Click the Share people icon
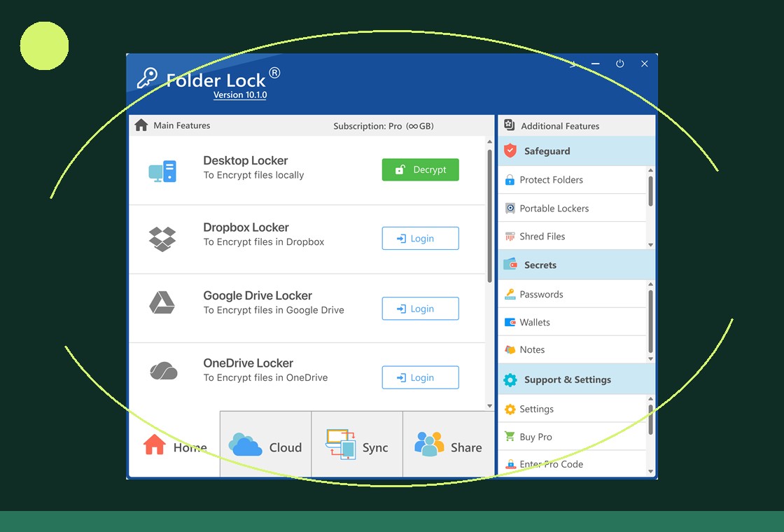 click(429, 444)
